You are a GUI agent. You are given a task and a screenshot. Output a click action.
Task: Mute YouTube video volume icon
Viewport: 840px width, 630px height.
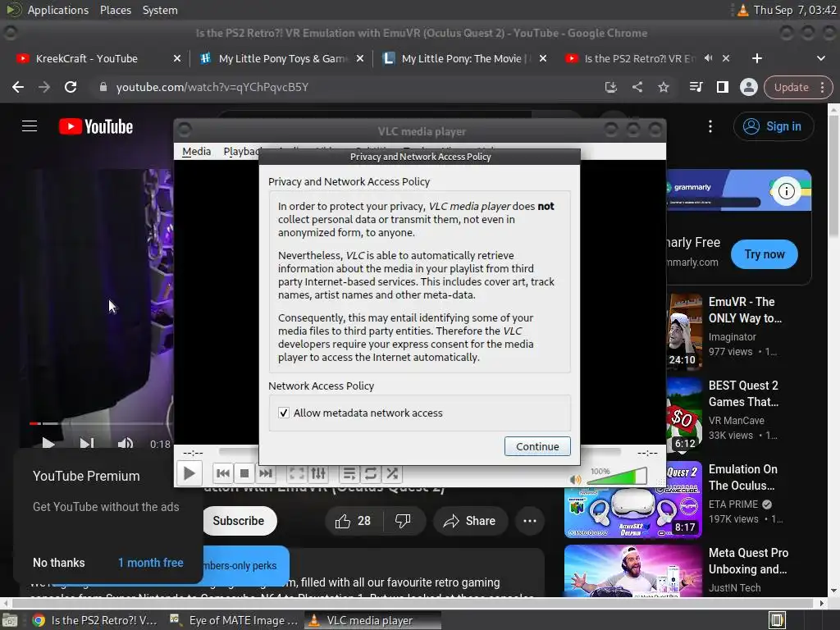[x=126, y=443]
